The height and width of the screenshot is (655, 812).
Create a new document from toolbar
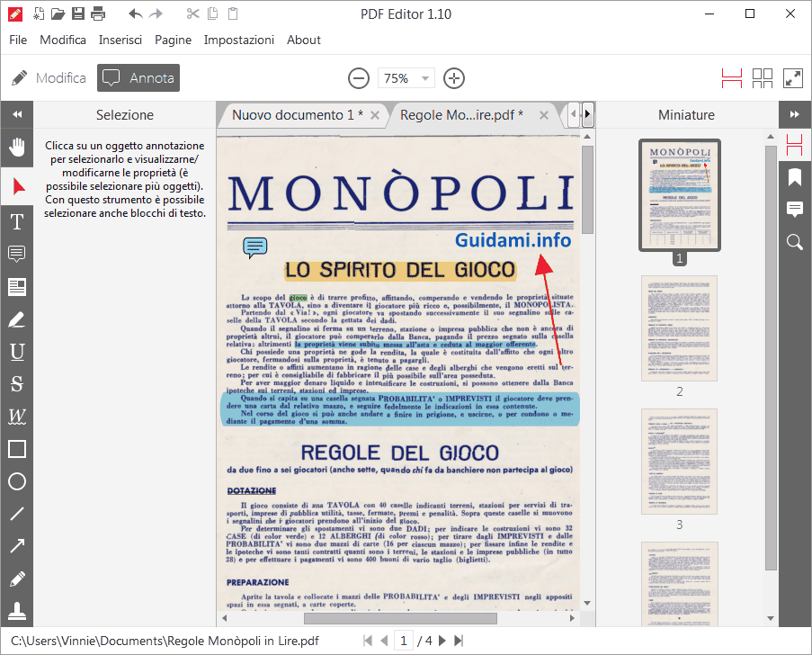pyautogui.click(x=39, y=13)
